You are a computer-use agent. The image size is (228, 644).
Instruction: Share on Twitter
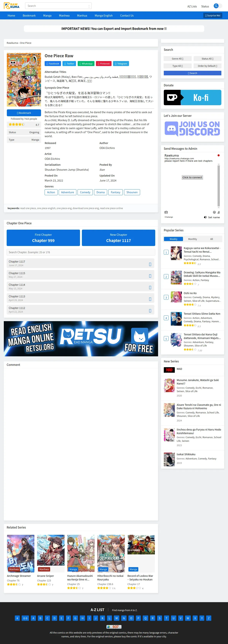[x=69, y=64]
